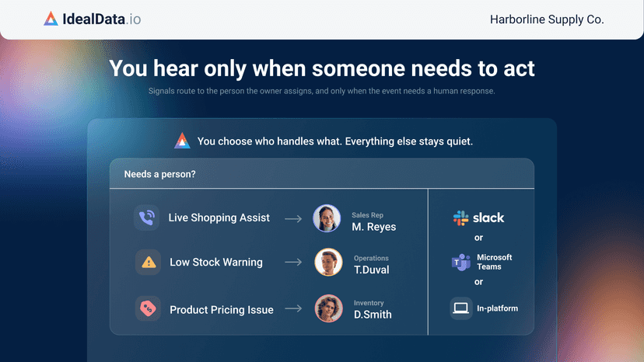Select the Product Pricing Issue label

coord(222,310)
